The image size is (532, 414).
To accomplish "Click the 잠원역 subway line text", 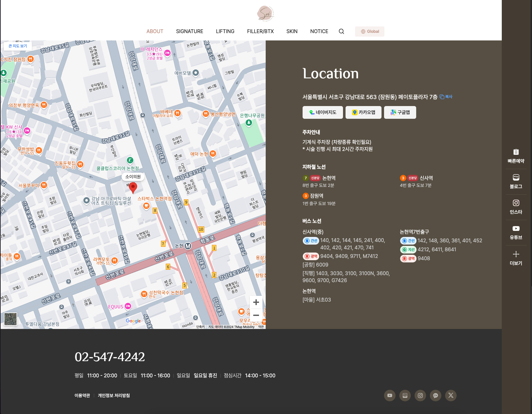I will [x=317, y=196].
